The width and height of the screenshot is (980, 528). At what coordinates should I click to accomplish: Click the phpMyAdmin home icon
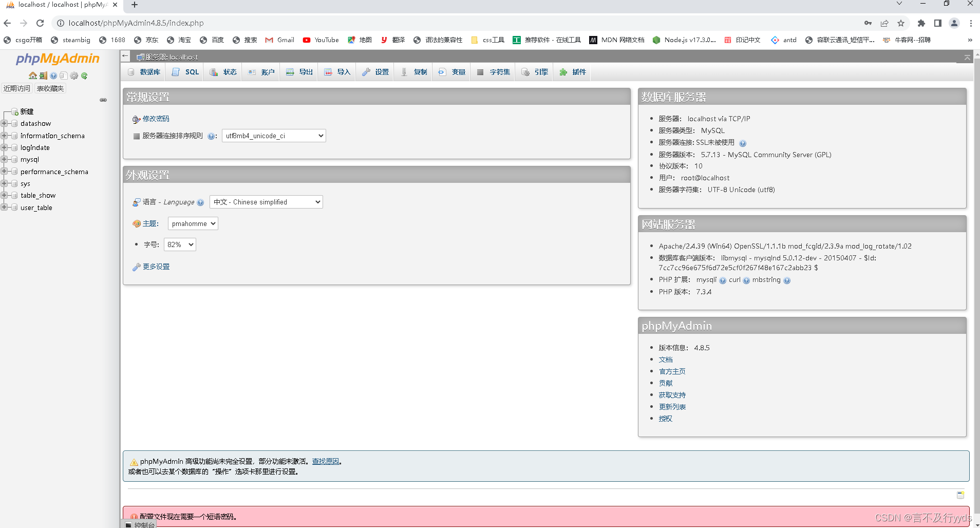(33, 76)
